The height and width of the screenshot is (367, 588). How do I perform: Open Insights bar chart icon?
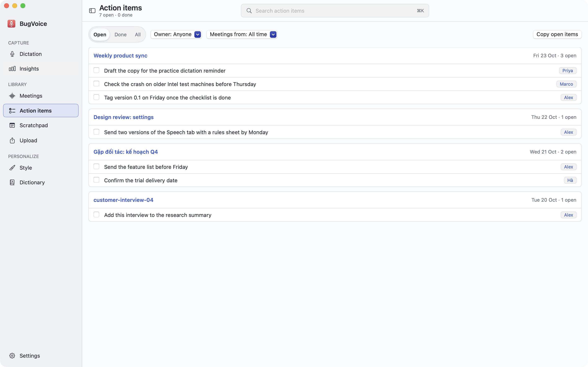(x=12, y=69)
